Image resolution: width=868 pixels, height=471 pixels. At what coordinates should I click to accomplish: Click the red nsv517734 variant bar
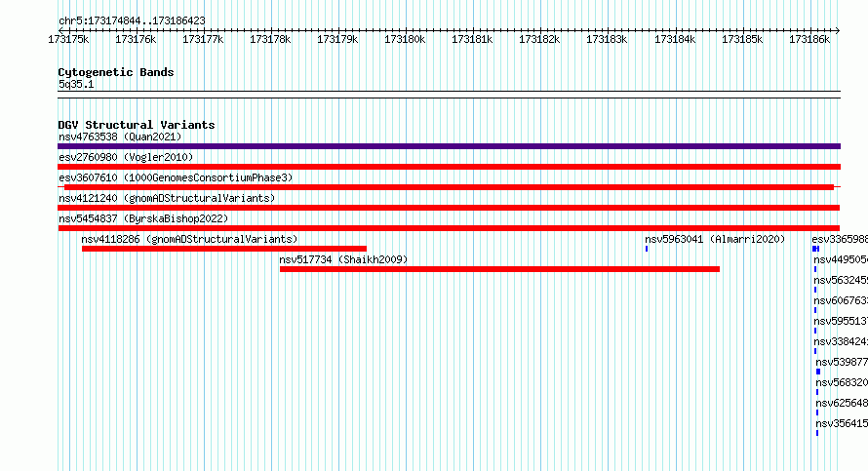tap(500, 269)
